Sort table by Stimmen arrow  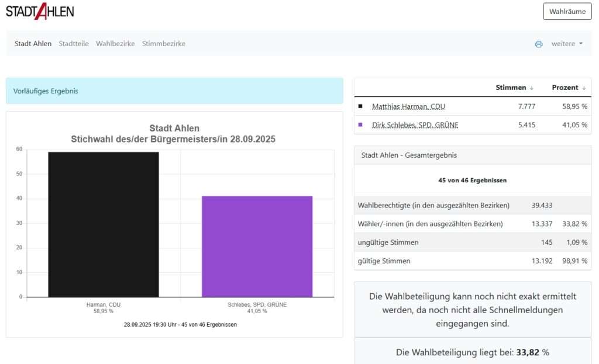click(x=532, y=88)
